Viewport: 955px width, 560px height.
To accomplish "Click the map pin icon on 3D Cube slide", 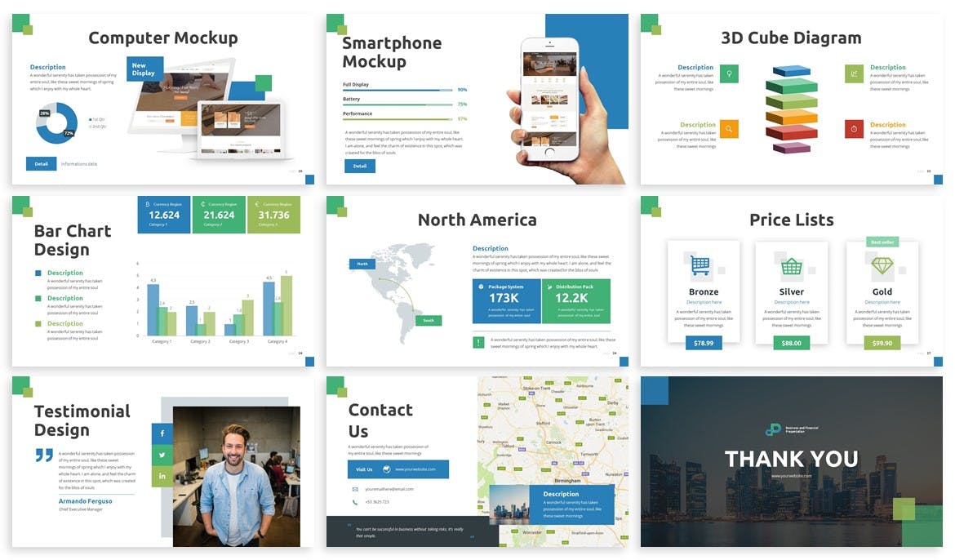I will click(729, 73).
